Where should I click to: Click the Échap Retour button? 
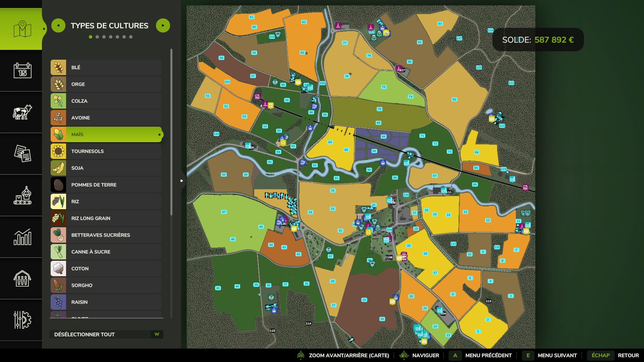click(613, 355)
